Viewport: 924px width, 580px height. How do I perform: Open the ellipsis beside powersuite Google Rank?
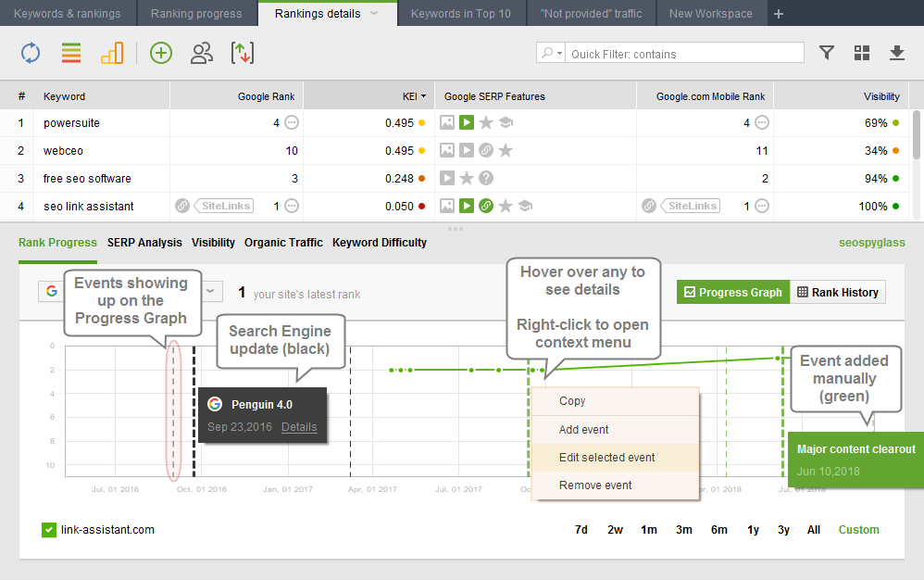tap(292, 122)
